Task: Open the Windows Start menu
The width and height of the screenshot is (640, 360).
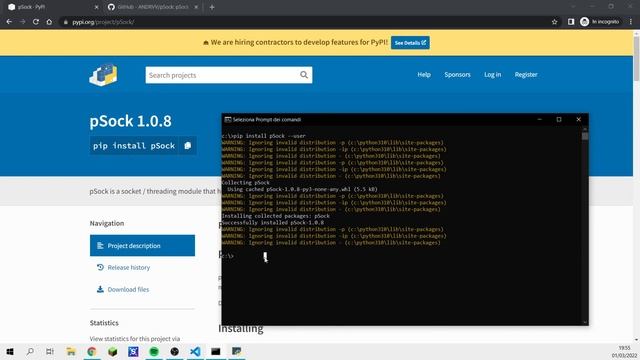Action: click(10, 351)
